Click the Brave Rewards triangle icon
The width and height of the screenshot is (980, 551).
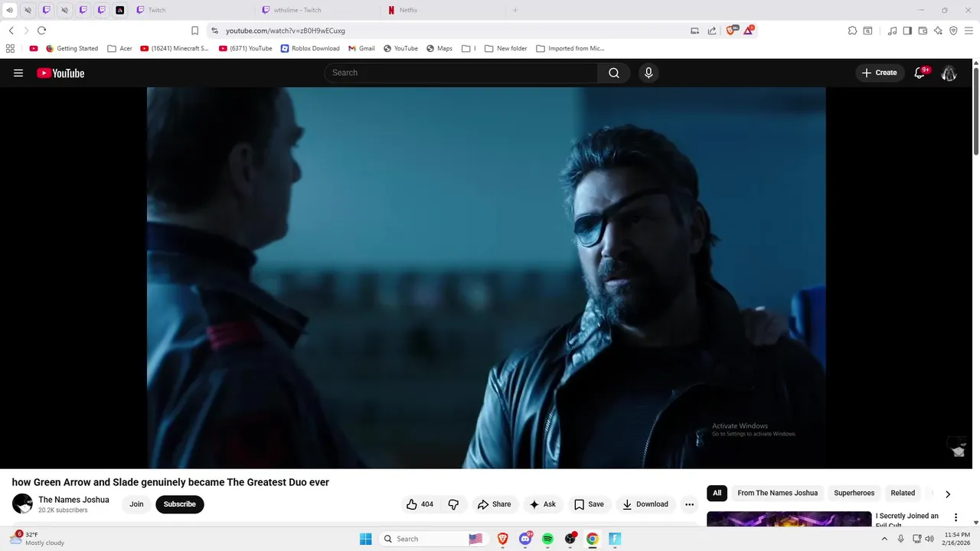749,31
